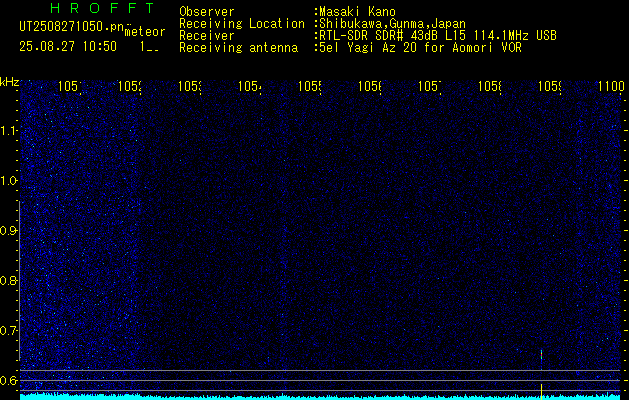Click the Receiving Location label
This screenshot has height=400, width=629.
pyautogui.click(x=242, y=24)
